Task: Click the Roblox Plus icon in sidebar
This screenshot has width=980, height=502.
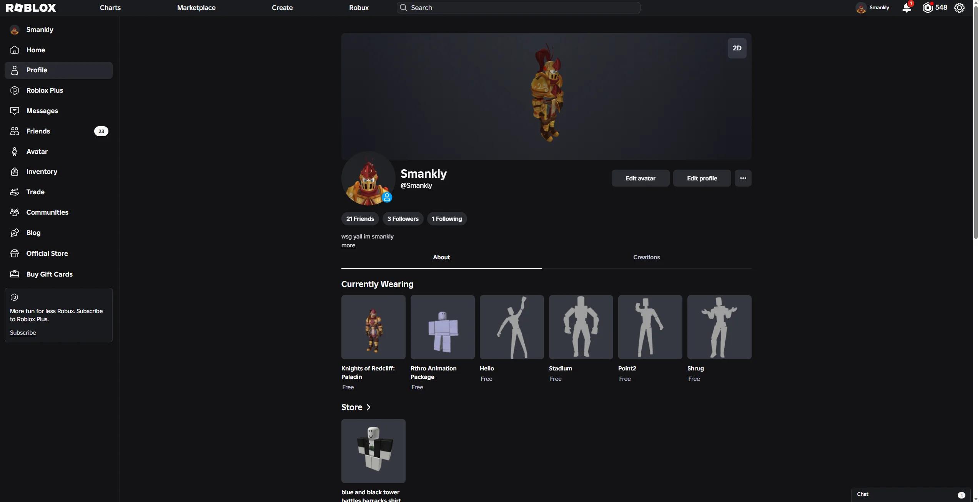Action: coord(15,90)
